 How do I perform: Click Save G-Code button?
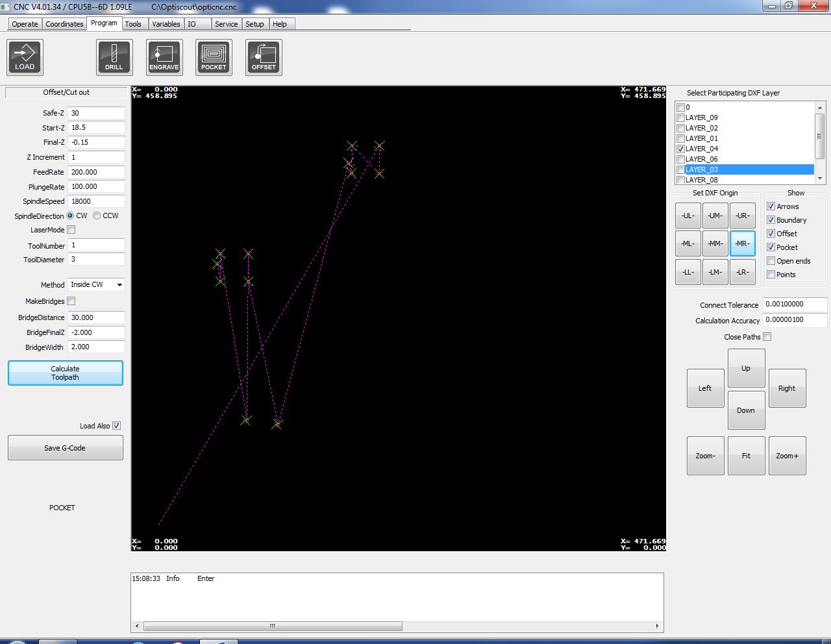pos(66,448)
